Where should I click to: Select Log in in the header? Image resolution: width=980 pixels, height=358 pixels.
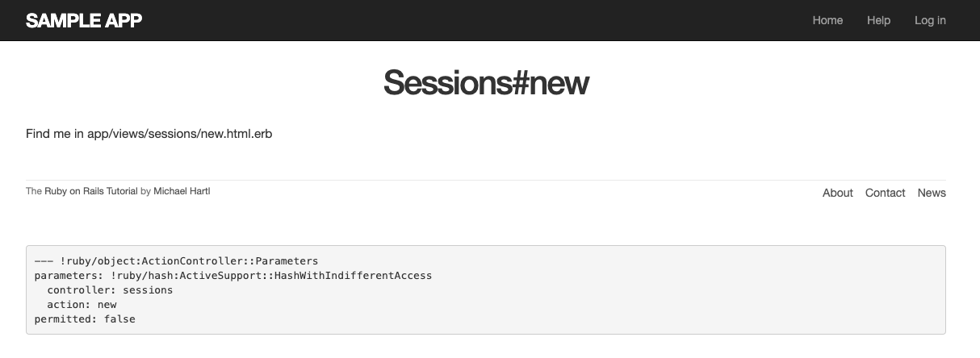[930, 20]
